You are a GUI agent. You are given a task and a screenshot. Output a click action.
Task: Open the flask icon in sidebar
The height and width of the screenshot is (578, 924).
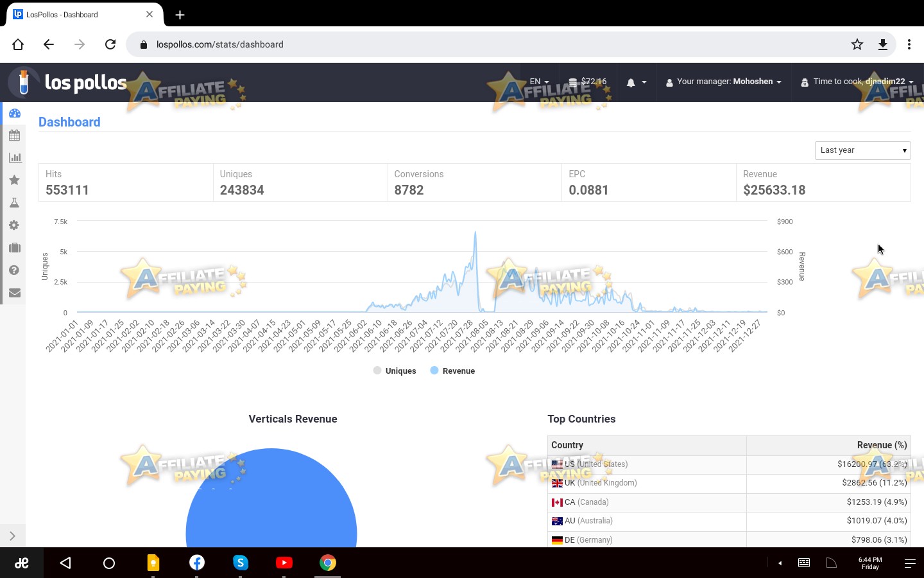15,203
